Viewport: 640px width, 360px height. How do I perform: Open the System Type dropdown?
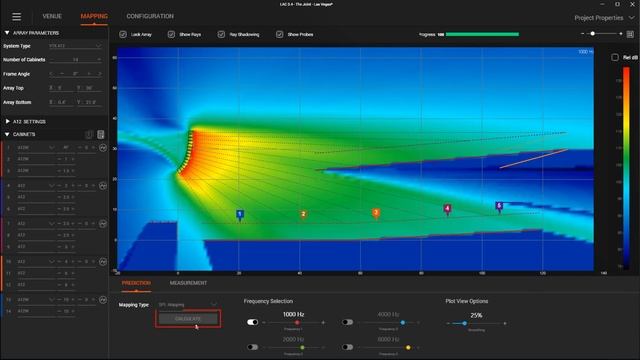(75, 46)
